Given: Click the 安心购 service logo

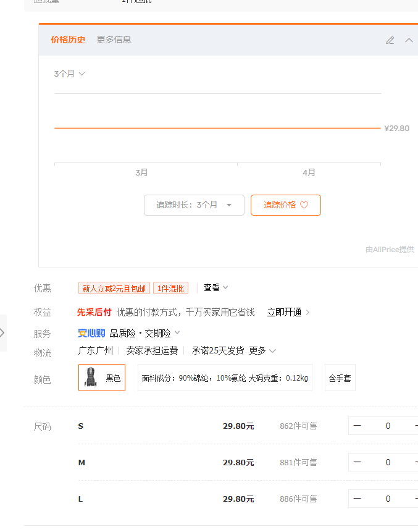Looking at the screenshot, I should click(x=91, y=333).
